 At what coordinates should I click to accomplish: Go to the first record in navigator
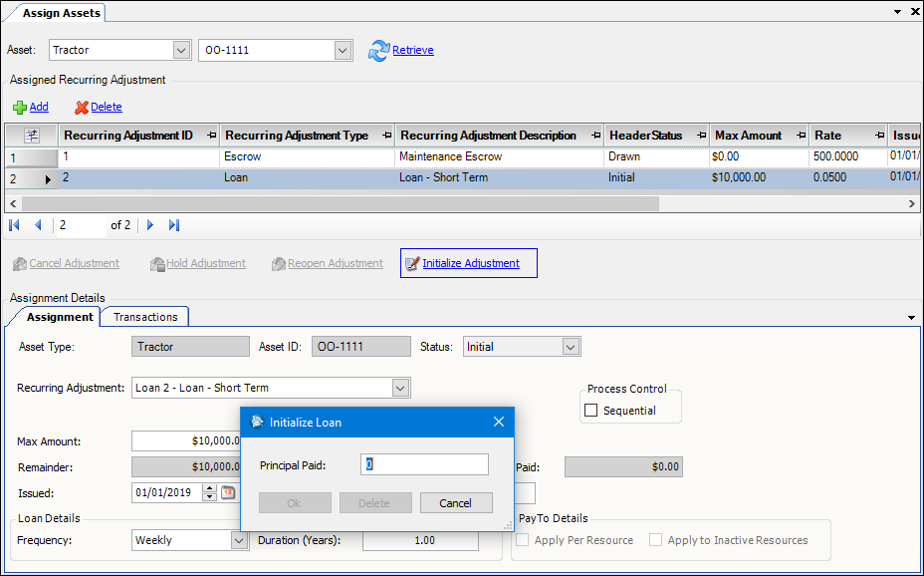15,225
